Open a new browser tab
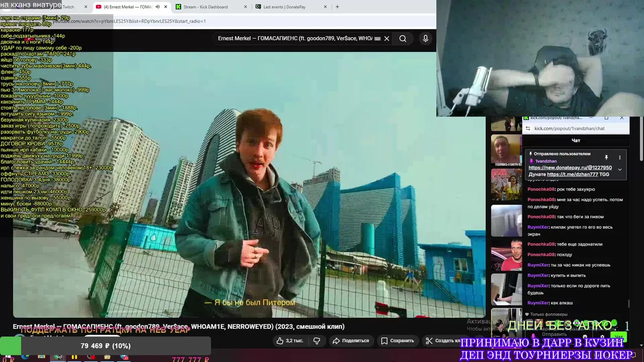 tap(337, 7)
